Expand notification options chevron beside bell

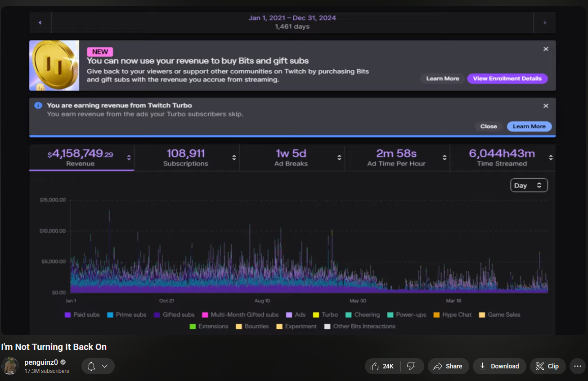105,366
